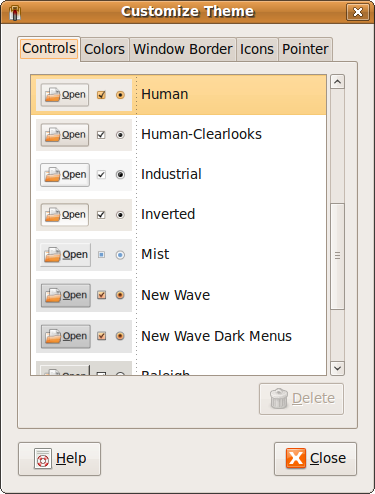Click the Open preview button in Mist row
The image size is (375, 494).
[65, 255]
